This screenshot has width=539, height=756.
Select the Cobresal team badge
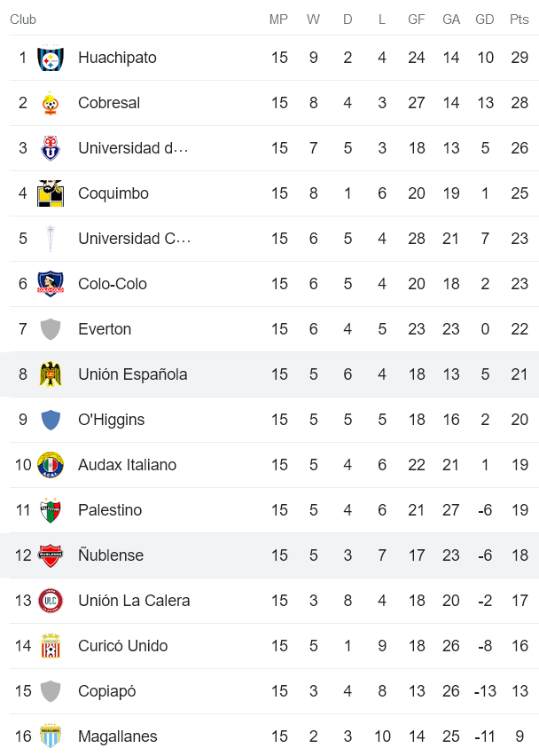pyautogui.click(x=51, y=102)
